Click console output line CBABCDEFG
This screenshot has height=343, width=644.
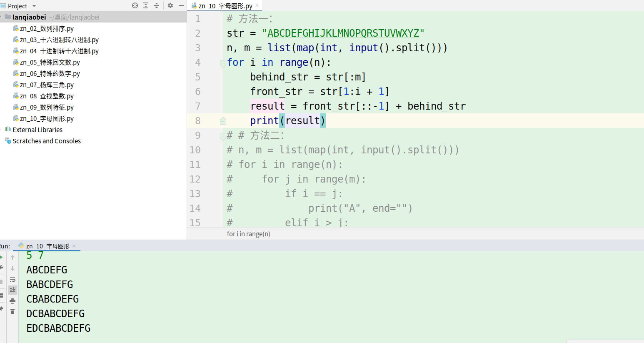[52, 299]
